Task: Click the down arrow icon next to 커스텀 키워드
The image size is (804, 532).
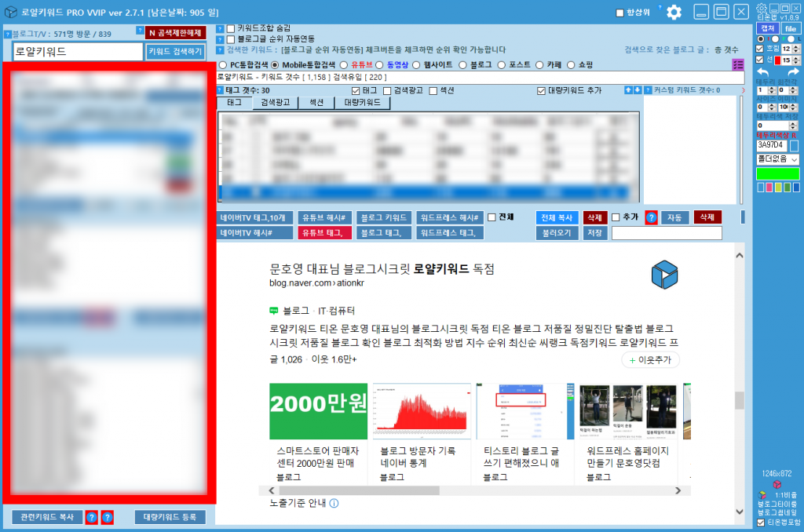Action: (x=638, y=90)
